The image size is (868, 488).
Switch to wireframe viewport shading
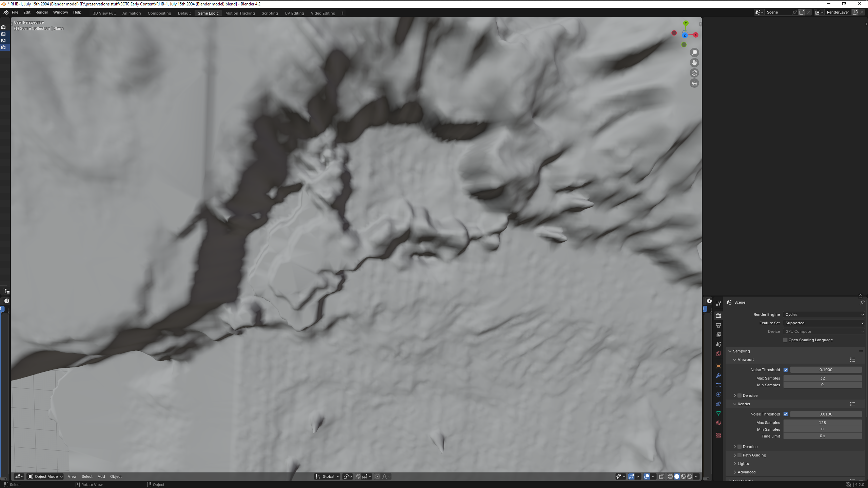point(670,476)
